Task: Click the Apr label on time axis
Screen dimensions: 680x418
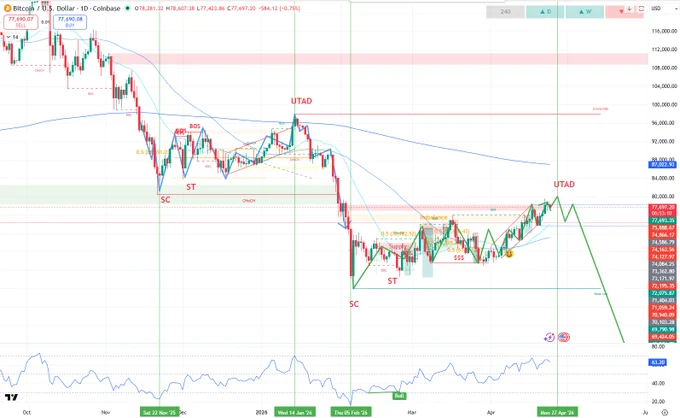Action: (x=491, y=412)
